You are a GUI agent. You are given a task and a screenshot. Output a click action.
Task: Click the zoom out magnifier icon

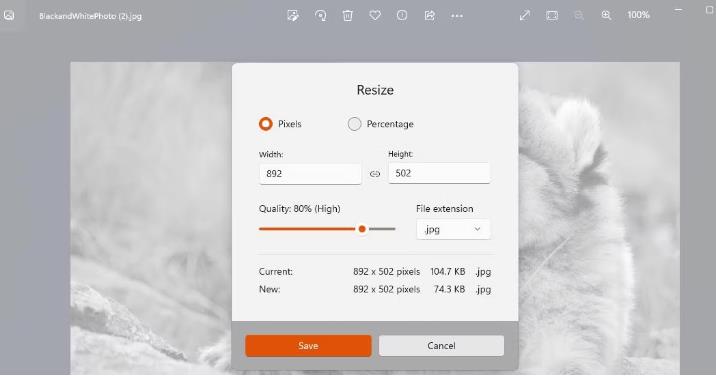pyautogui.click(x=579, y=16)
